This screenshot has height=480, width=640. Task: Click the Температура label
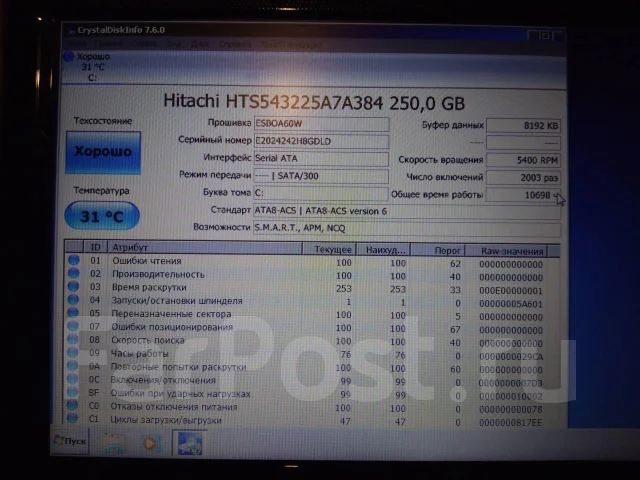coord(101,191)
